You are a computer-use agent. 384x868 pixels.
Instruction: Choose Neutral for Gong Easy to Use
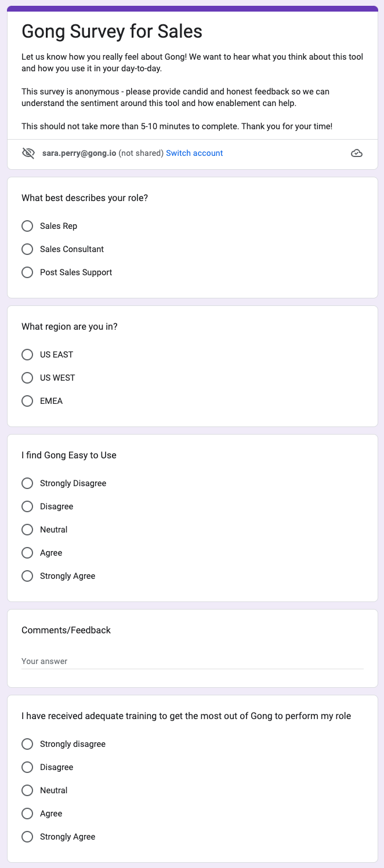(27, 530)
